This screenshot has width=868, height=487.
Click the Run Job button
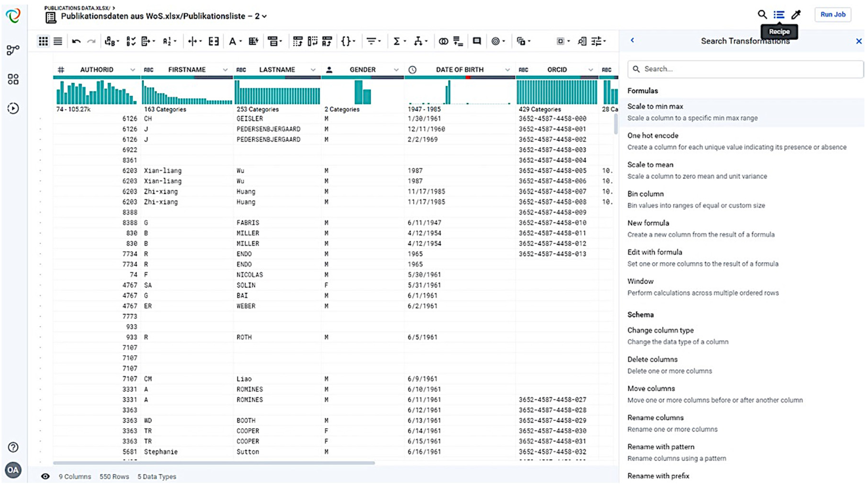click(x=833, y=15)
